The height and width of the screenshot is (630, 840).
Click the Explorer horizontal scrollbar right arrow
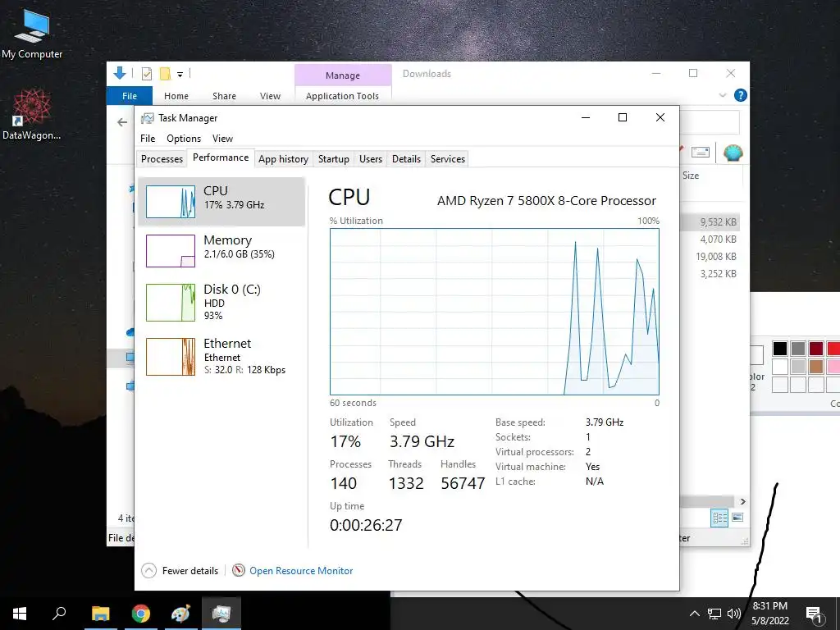coord(742,501)
